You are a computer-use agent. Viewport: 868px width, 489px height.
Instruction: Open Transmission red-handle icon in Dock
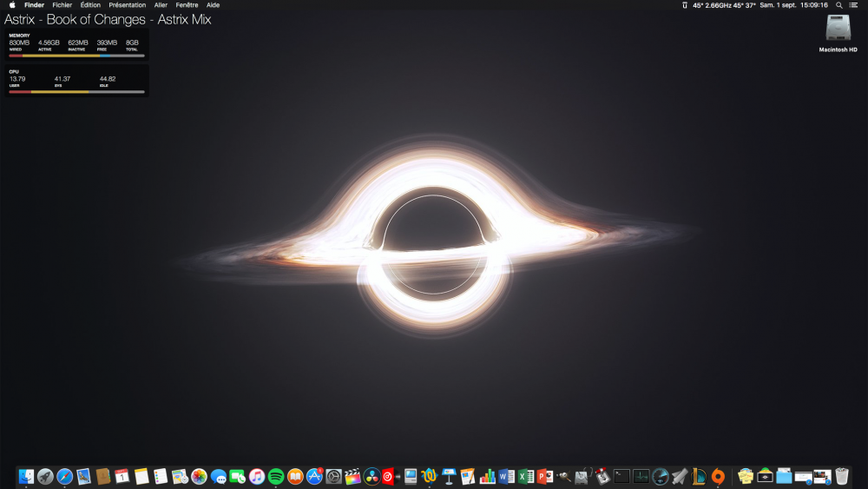click(602, 476)
